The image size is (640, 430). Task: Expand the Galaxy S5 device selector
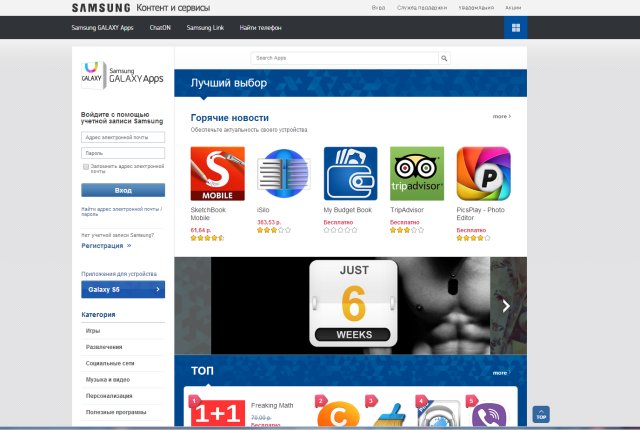point(123,289)
